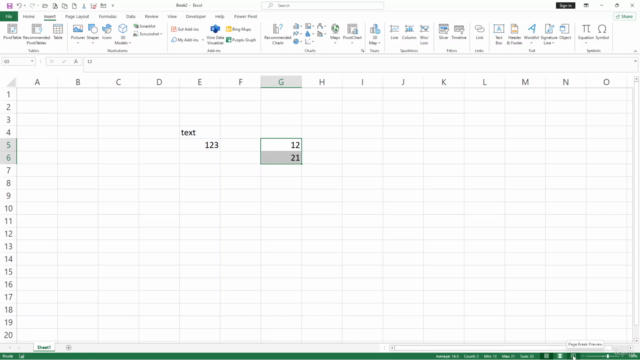Viewport: 640px width, 360px height.
Task: Select row 10 header
Action: [x=8, y=208]
